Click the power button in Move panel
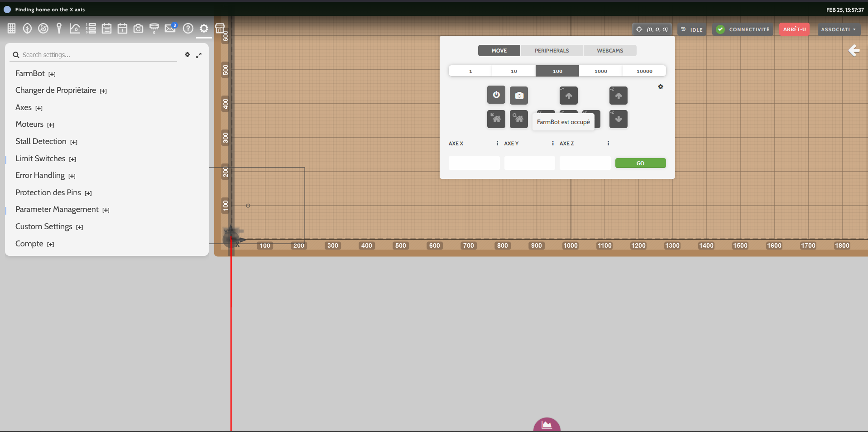 [496, 95]
